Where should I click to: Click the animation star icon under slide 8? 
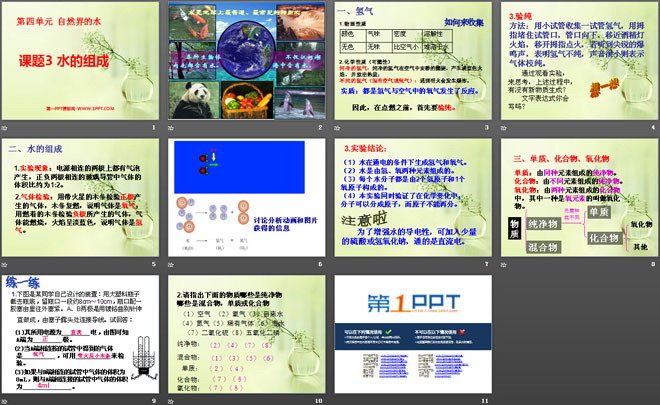click(503, 265)
